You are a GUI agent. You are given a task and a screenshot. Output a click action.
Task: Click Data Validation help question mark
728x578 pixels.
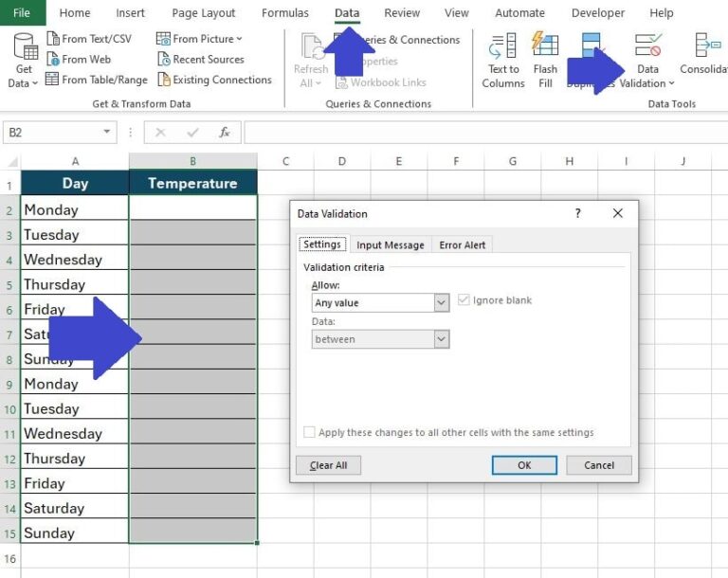coord(578,213)
